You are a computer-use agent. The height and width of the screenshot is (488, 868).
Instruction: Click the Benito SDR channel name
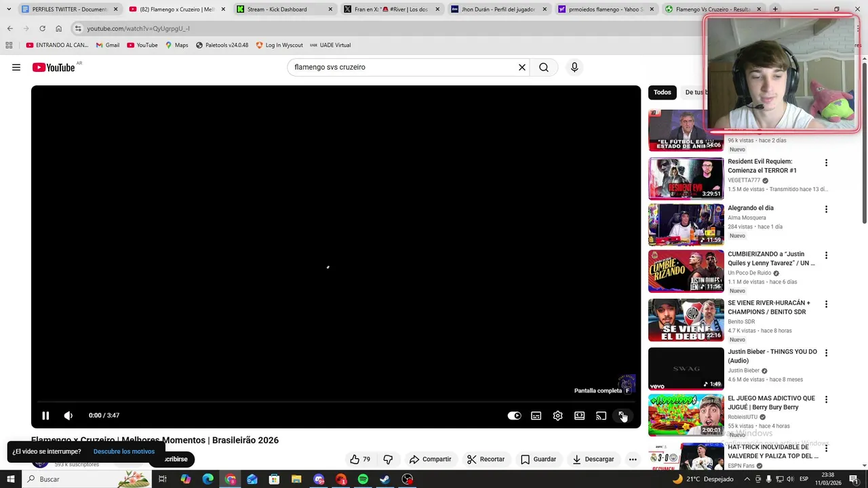click(x=741, y=322)
